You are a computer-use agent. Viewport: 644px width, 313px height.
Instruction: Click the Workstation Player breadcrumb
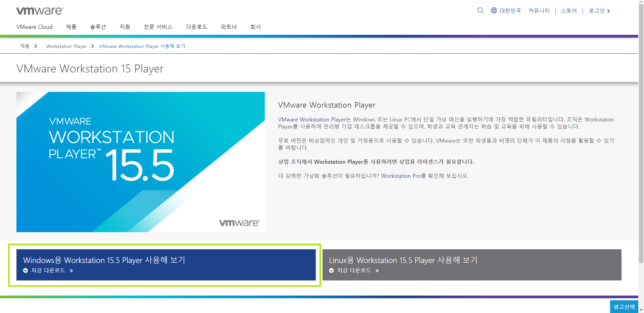(66, 46)
